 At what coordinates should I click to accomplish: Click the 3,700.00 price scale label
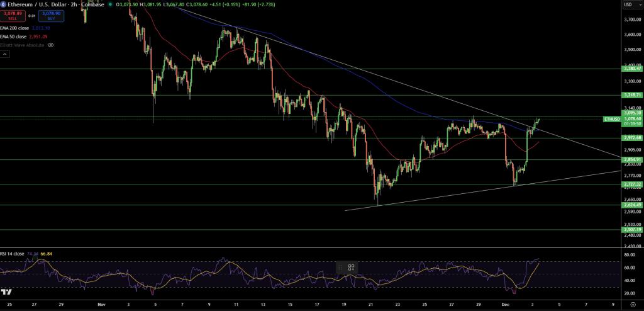click(633, 20)
